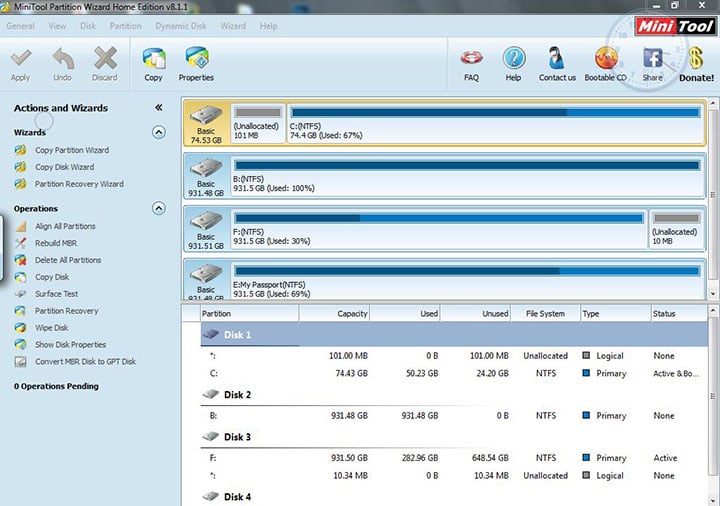Image resolution: width=720 pixels, height=506 pixels.
Task: Select Align All Partitions operation
Action: pos(65,226)
